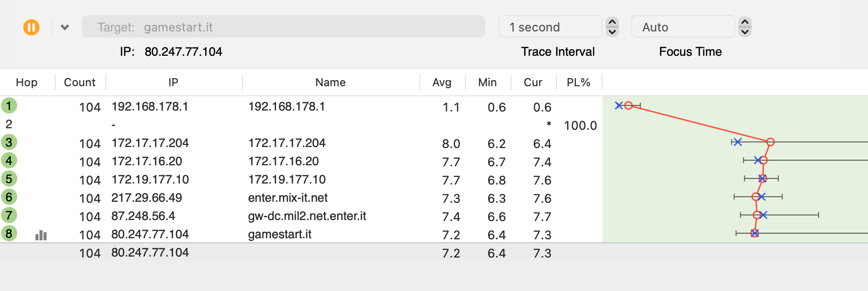The image size is (868, 291).
Task: Click the green hop 3 badge
Action: (9, 142)
